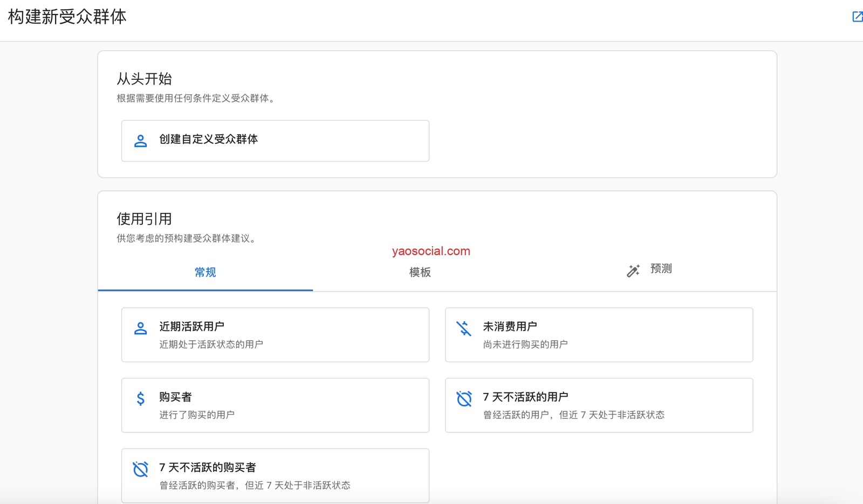Screen dimensions: 863x504
Task: Click the 构建新受众群体 page title
Action: [x=67, y=17]
